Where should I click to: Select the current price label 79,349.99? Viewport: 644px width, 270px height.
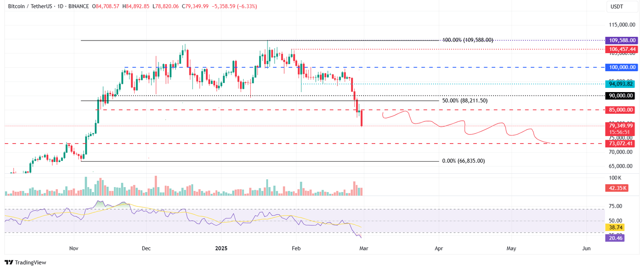click(x=622, y=126)
